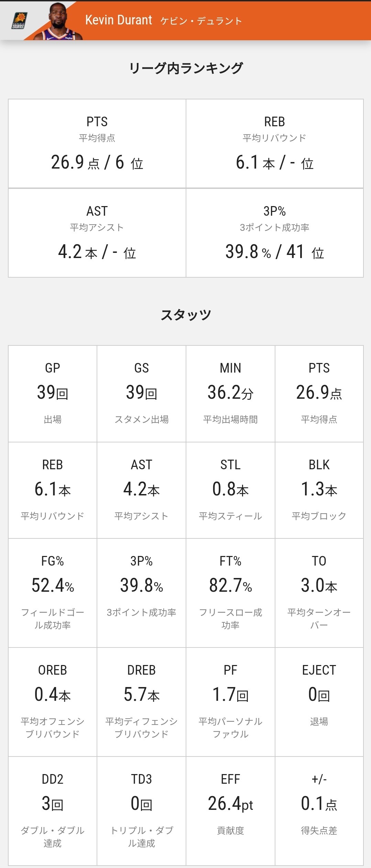
Task: Open Kevin Durant's player headshot photo
Action: (x=58, y=21)
